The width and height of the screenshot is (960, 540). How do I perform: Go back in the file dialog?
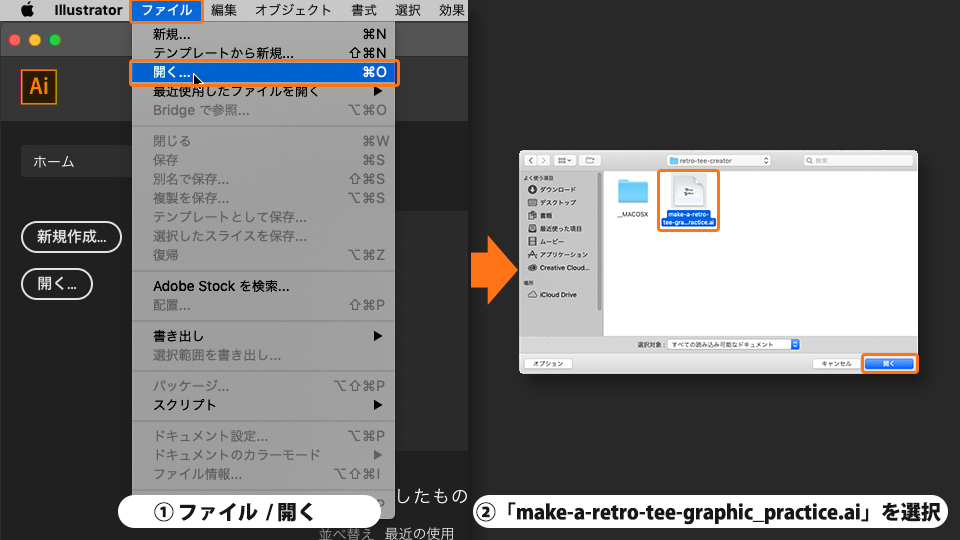[x=531, y=160]
